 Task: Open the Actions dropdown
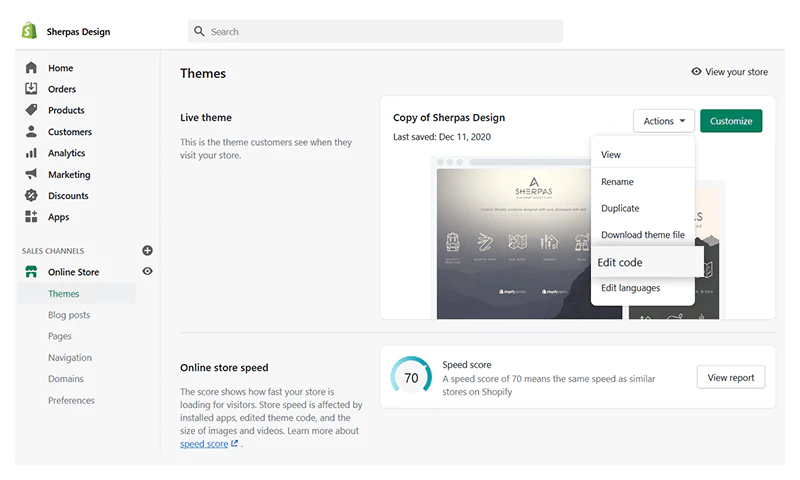[664, 121]
